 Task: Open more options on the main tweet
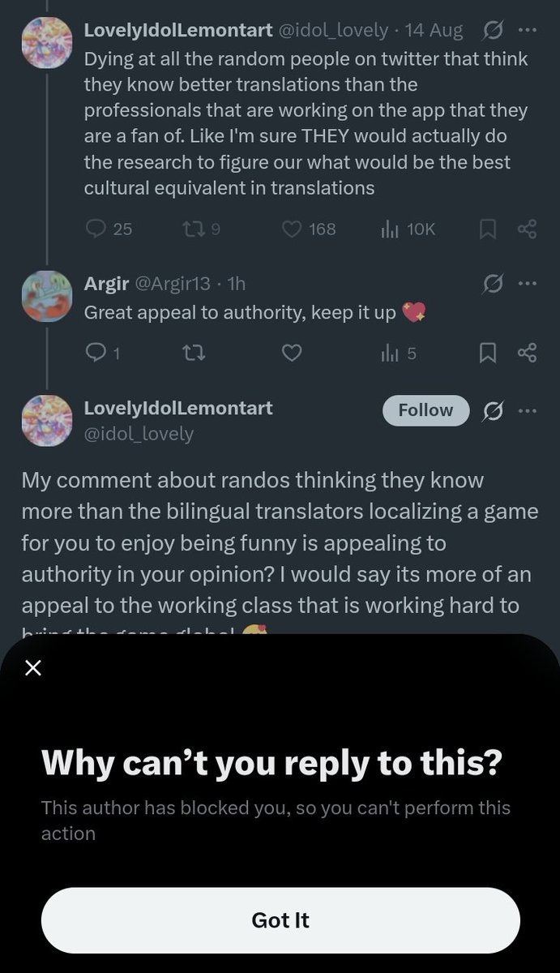pos(527,410)
